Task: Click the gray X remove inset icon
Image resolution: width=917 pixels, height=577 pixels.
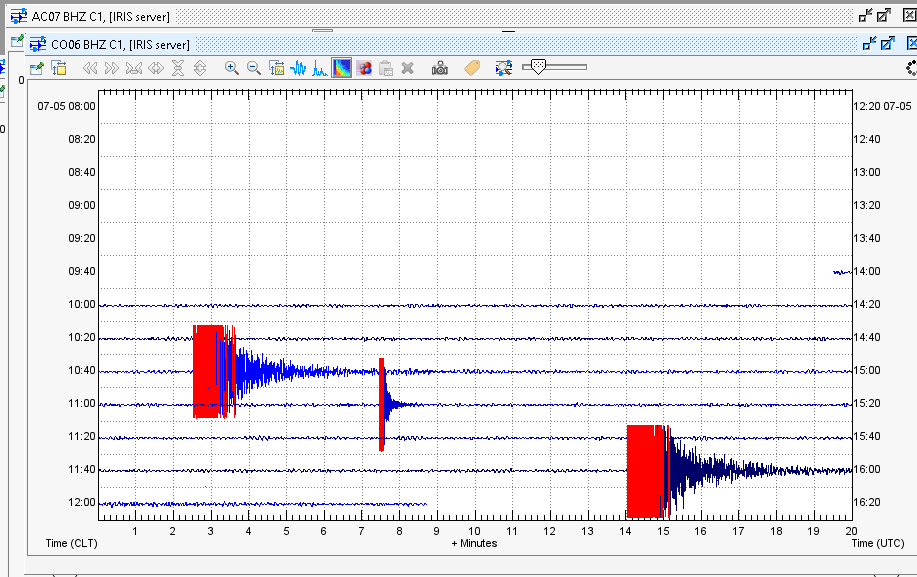Action: (408, 68)
